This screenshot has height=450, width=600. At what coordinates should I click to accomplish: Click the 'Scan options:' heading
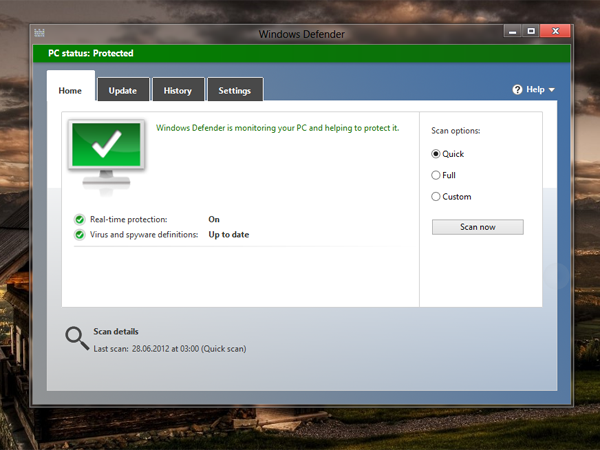tap(455, 130)
